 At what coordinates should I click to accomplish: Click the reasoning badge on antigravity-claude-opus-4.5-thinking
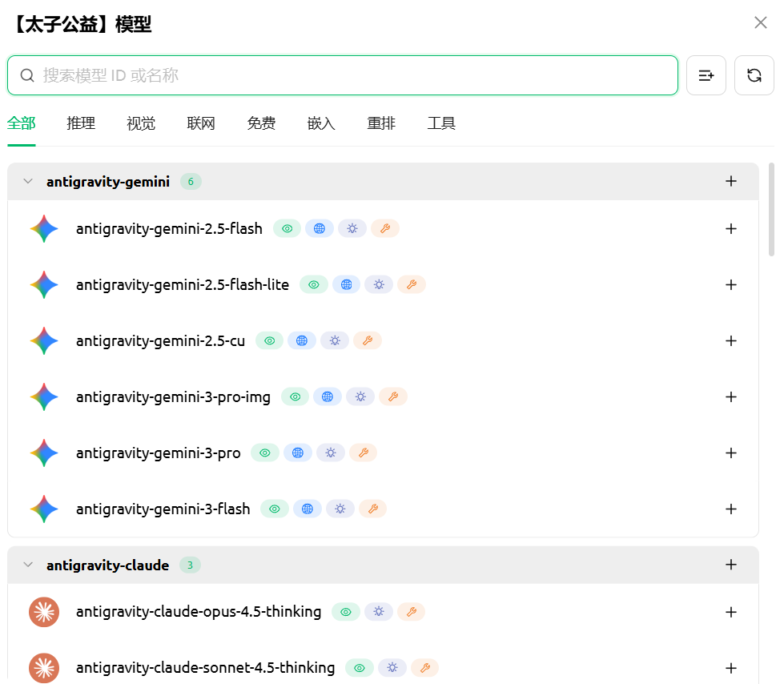tap(379, 613)
